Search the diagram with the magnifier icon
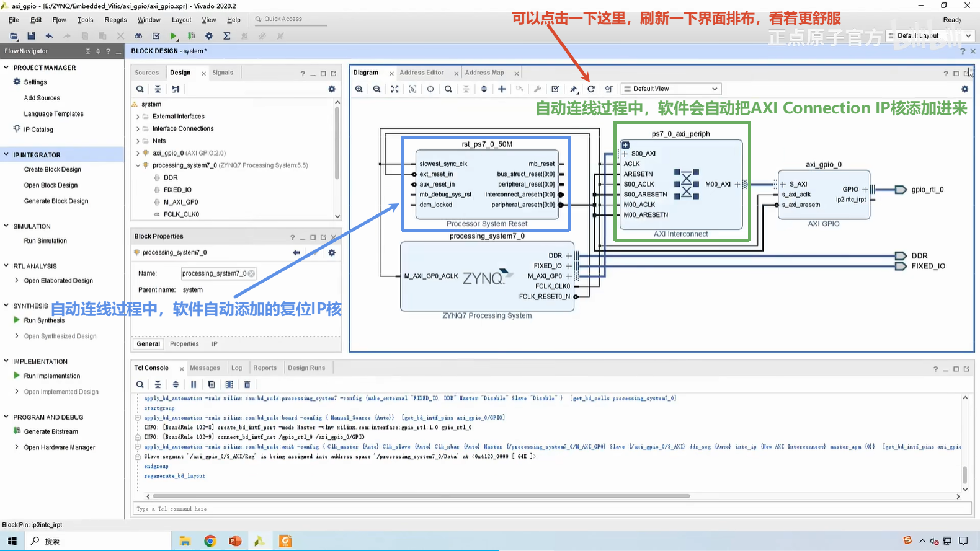This screenshot has height=551, width=980. (448, 89)
